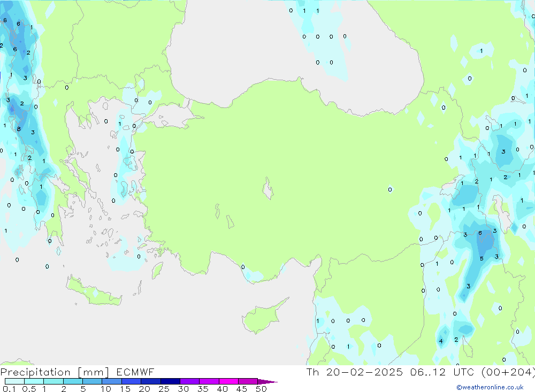Choose the legend swatch between 5 and 10
Screen dimensions: 535x392
(x=93, y=381)
